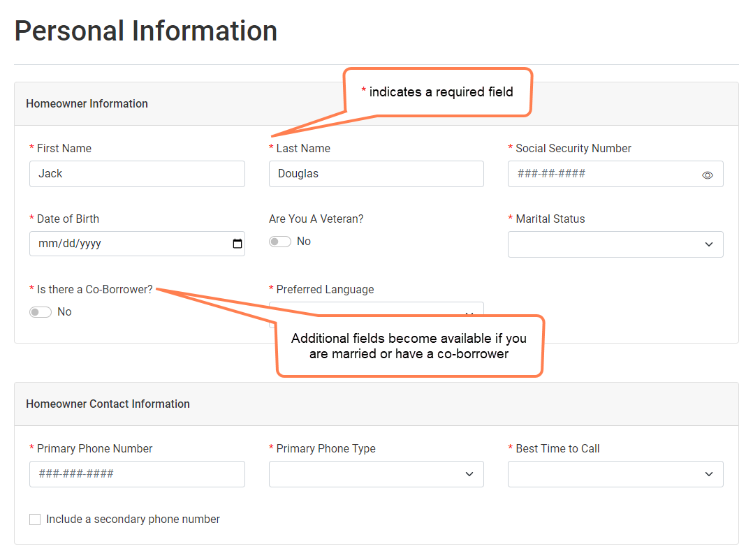Open the Marital Status dropdown
Viewport: 753px width, 560px height.
[615, 244]
